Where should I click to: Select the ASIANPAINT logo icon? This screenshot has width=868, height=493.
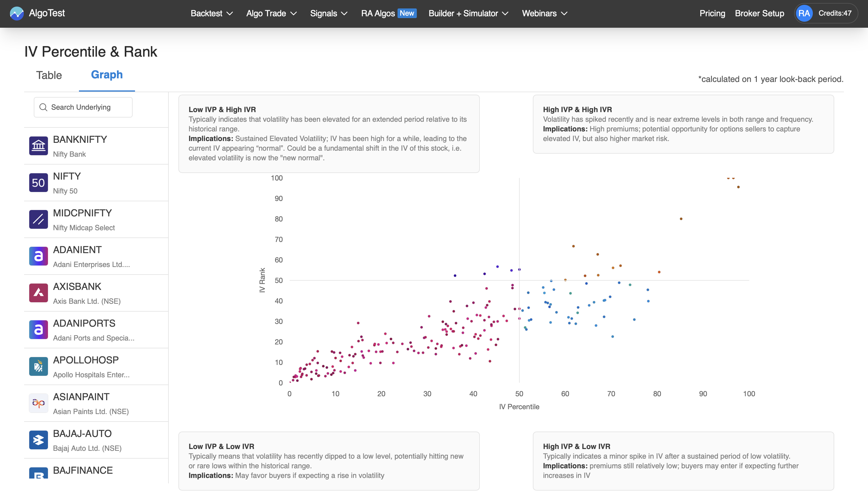click(38, 403)
